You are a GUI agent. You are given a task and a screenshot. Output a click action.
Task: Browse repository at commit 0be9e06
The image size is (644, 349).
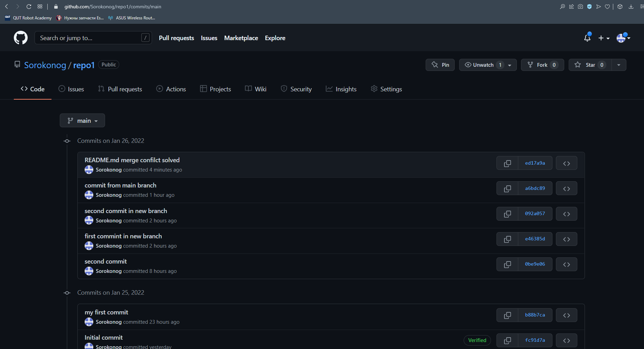[566, 264]
